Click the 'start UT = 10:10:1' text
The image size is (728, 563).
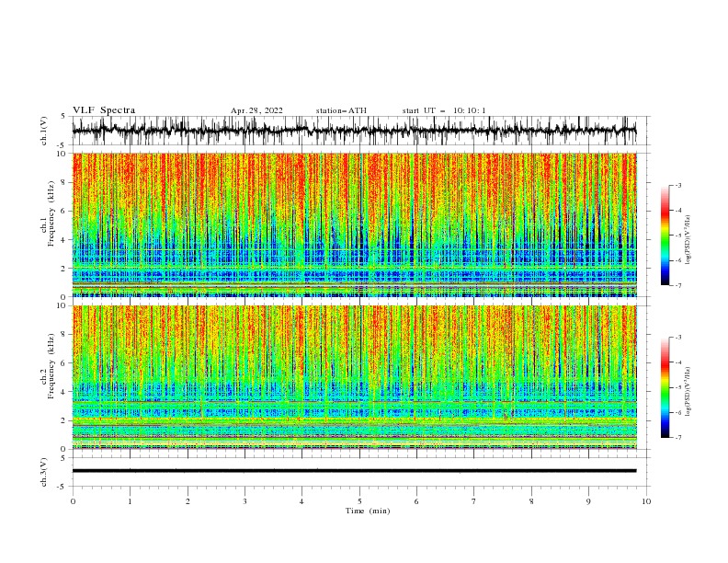444,110
